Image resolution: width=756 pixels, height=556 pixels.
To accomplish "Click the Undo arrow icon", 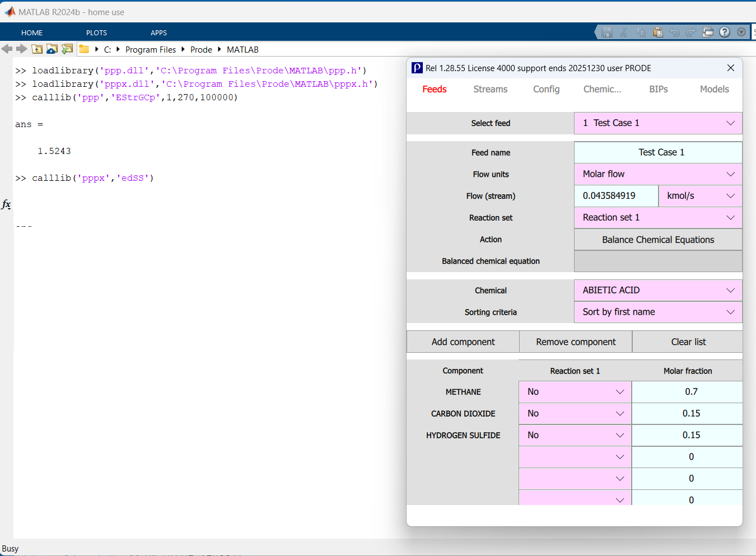I will coord(674,32).
